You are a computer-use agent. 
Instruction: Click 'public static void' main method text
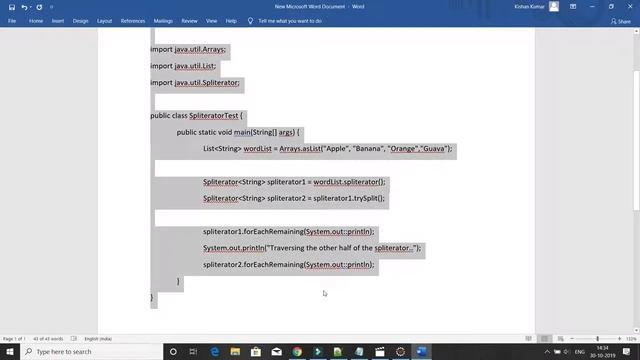click(204, 132)
